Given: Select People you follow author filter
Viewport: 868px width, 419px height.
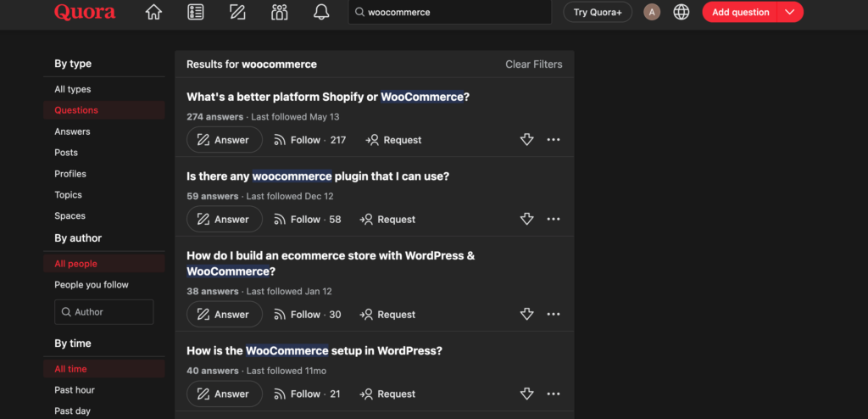Looking at the screenshot, I should (x=92, y=285).
